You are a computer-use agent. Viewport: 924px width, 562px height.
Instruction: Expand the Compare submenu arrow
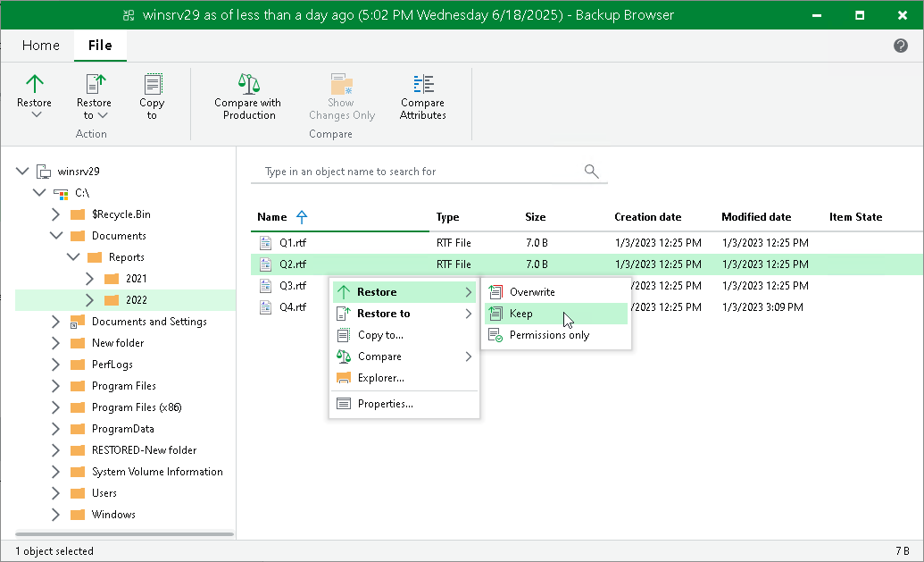pyautogui.click(x=469, y=356)
